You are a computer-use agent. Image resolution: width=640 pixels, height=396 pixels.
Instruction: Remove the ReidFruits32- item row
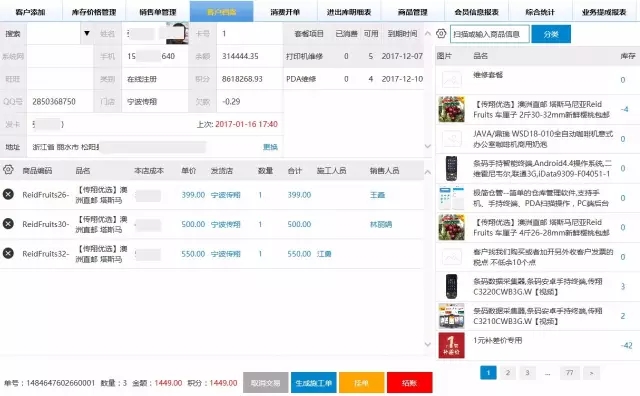click(8, 253)
